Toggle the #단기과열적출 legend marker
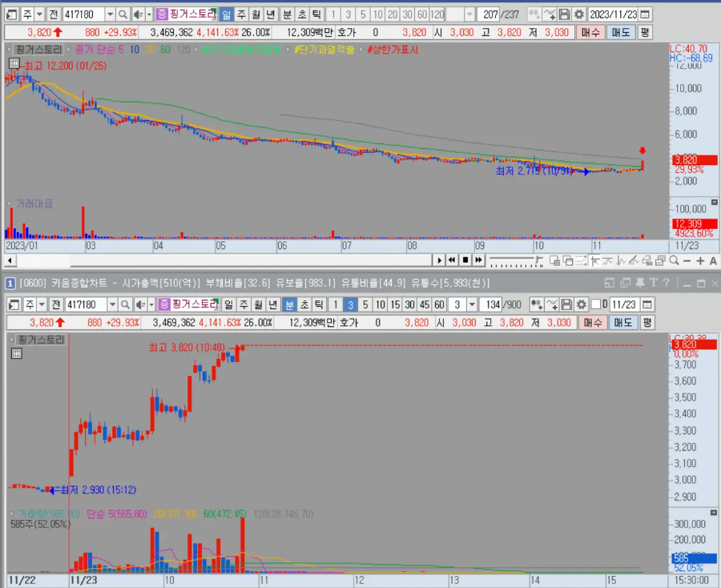The height and width of the screenshot is (588, 721). click(x=288, y=50)
